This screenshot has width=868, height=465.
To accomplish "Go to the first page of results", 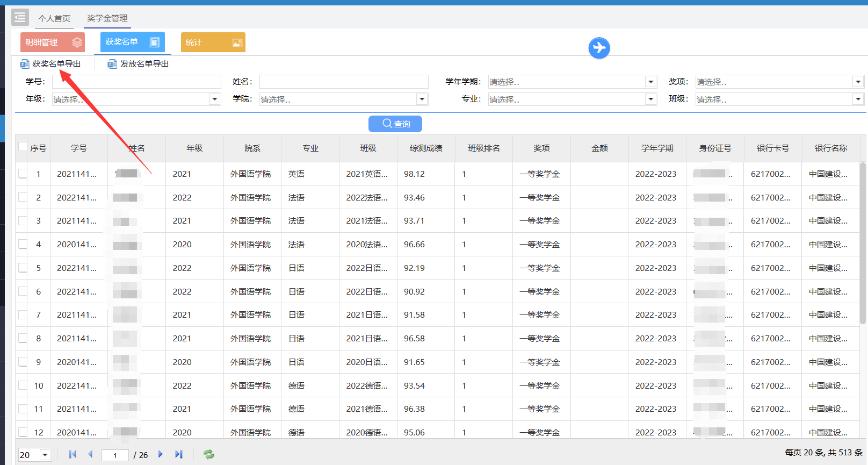I will [73, 454].
